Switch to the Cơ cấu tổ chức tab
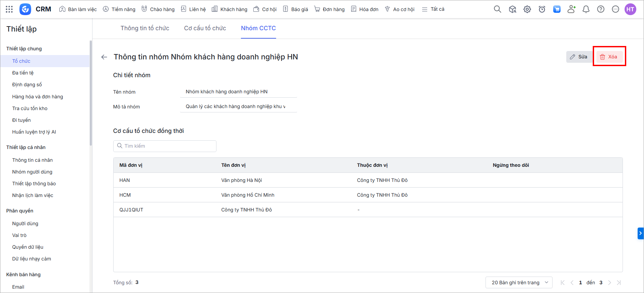 point(205,28)
